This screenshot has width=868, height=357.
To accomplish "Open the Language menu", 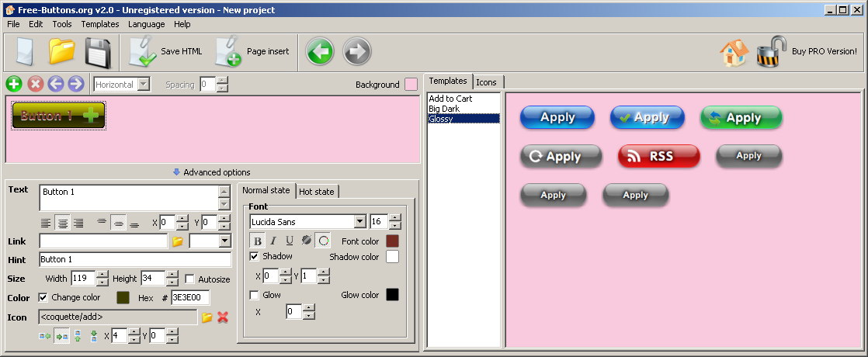I will pyautogui.click(x=147, y=24).
